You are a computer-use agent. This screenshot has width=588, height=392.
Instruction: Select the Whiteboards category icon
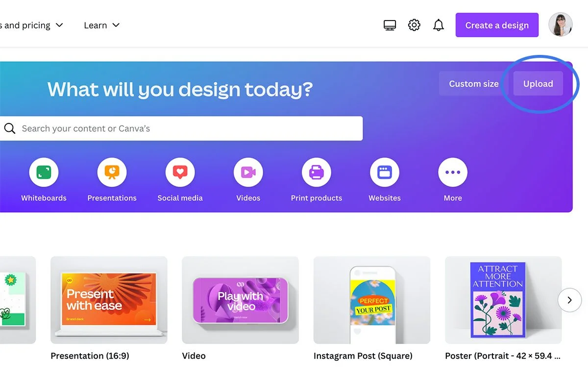tap(44, 172)
